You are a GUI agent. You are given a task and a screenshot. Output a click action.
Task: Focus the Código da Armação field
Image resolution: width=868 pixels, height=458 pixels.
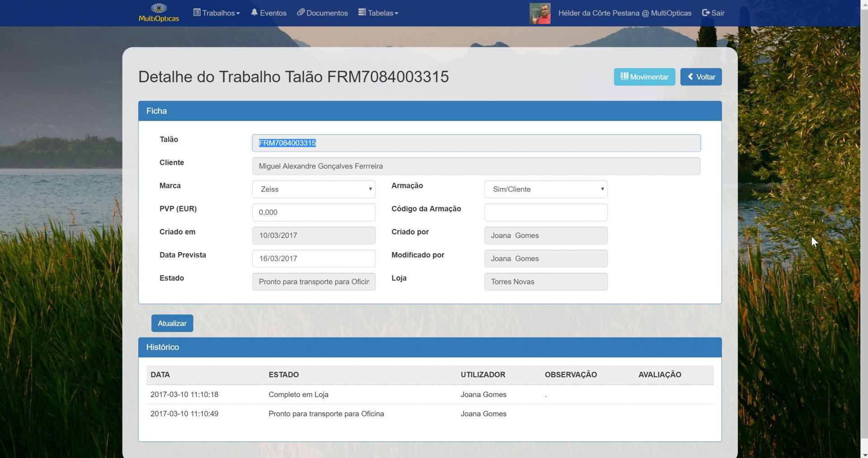tap(546, 212)
